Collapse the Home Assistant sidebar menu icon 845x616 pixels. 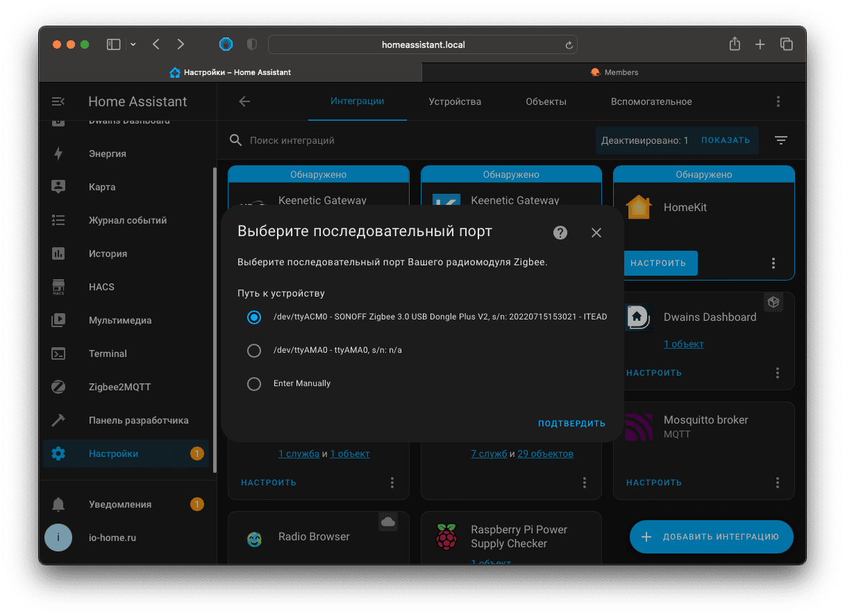(58, 101)
